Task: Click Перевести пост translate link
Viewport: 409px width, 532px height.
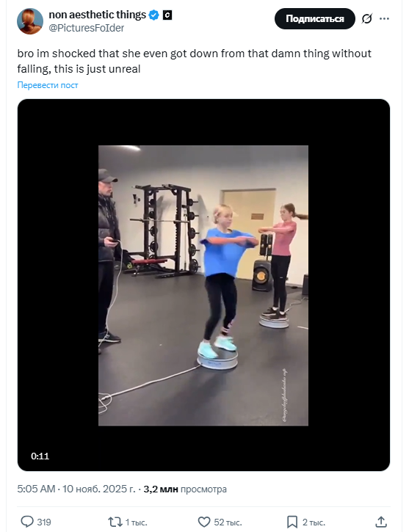Action: coord(48,85)
